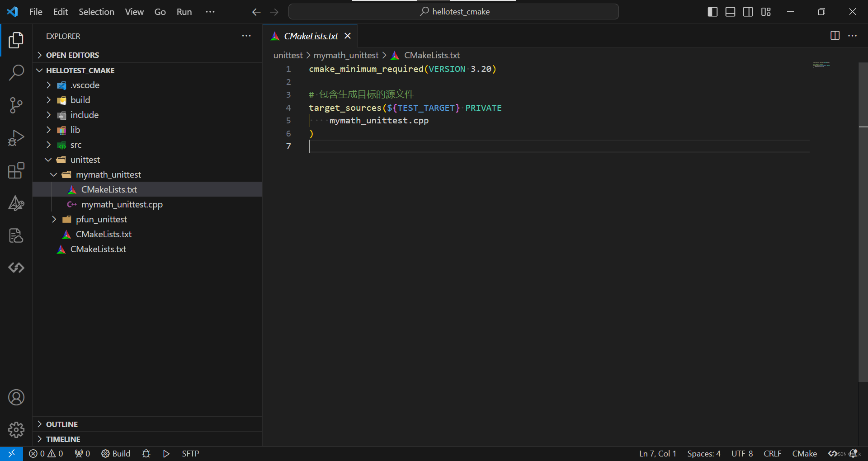The image size is (868, 461).
Task: Launch the CMake debugger bug icon
Action: (x=146, y=453)
